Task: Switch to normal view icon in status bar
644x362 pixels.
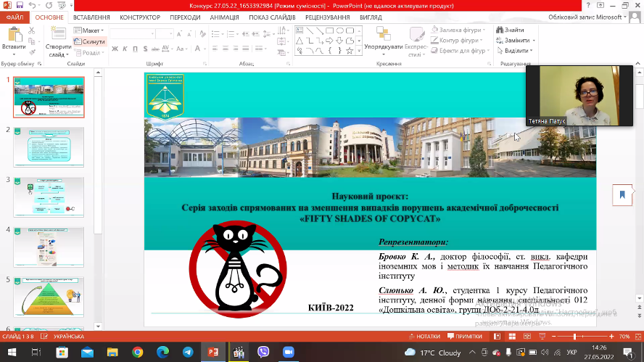Action: tap(497, 336)
